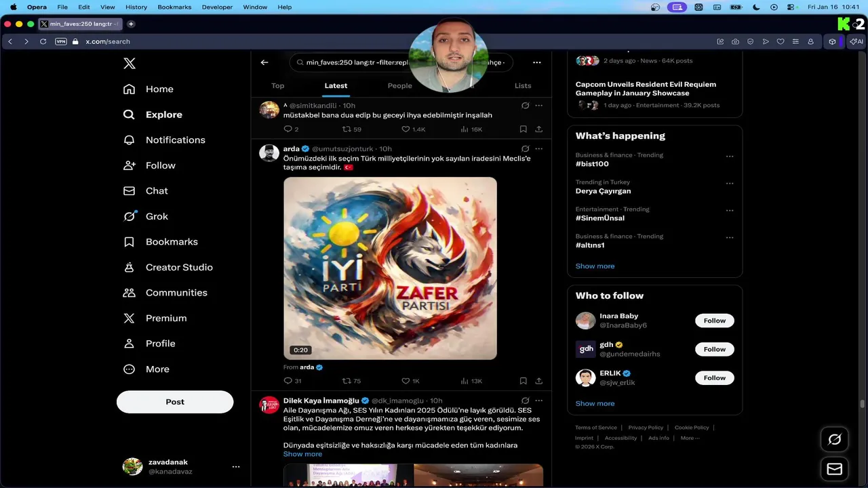This screenshot has width=868, height=488.
Task: Open arda's profile avatar
Action: click(x=269, y=152)
